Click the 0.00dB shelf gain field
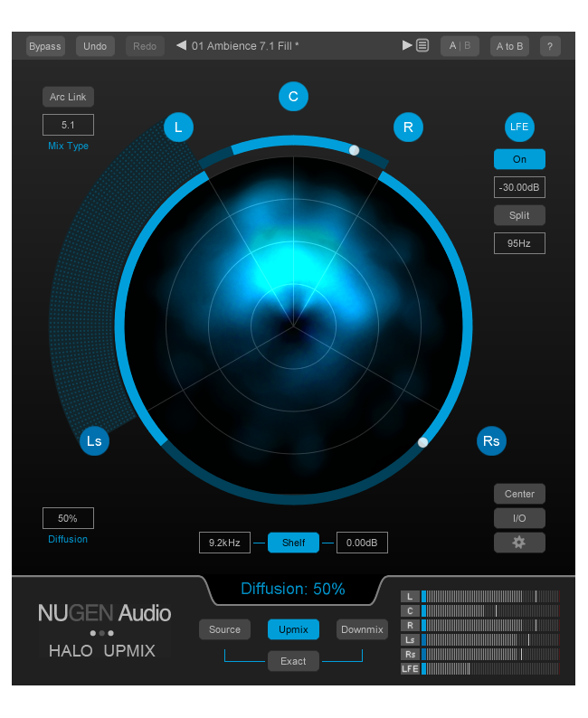 (362, 543)
